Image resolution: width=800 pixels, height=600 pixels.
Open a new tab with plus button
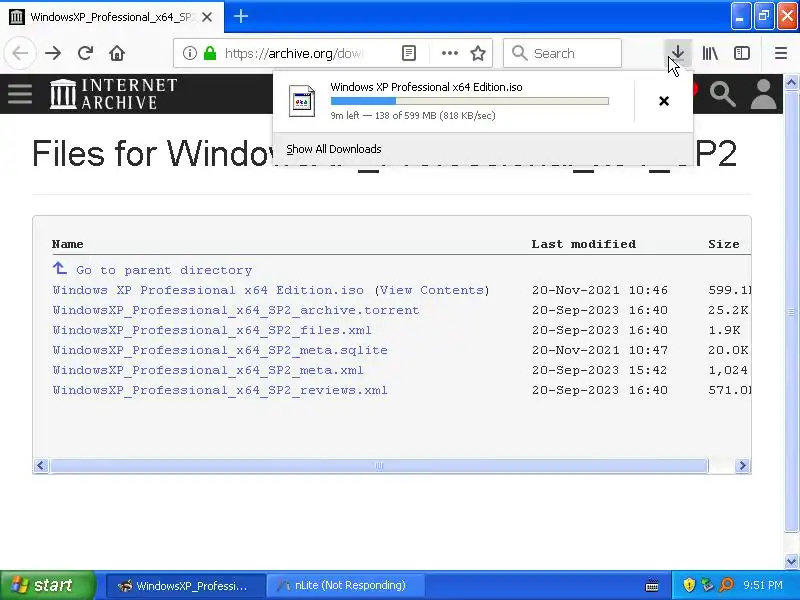[x=241, y=16]
